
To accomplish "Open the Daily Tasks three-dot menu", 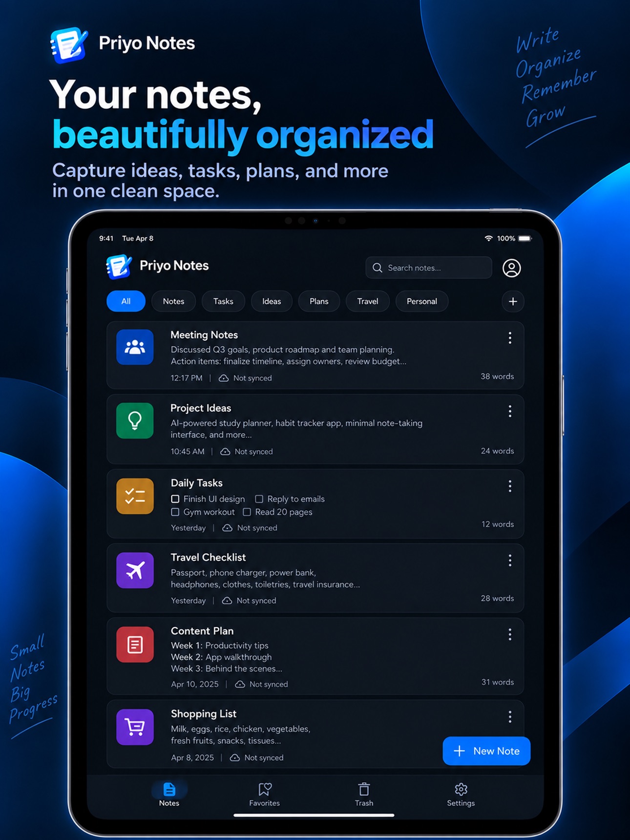I will click(510, 486).
